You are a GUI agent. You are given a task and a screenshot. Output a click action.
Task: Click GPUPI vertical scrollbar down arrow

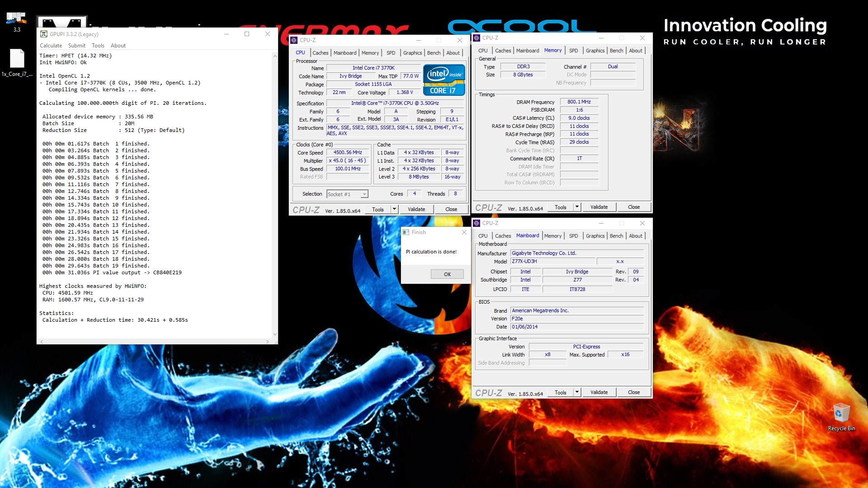click(274, 335)
